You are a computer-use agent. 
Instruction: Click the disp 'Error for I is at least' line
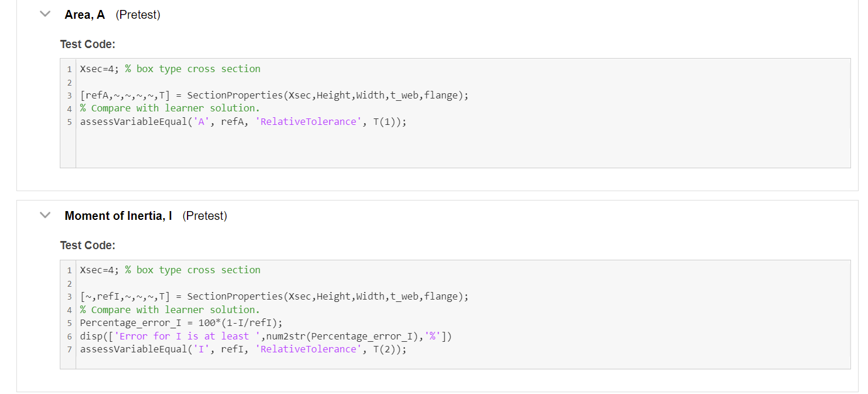point(266,336)
